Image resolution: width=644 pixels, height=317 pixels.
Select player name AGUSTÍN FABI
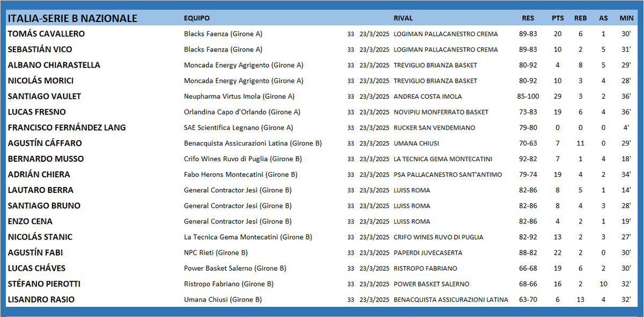[35, 252]
